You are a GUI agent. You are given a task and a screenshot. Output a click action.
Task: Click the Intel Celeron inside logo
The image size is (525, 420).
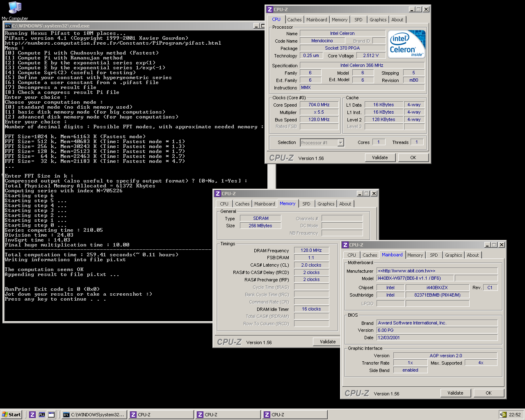point(406,44)
